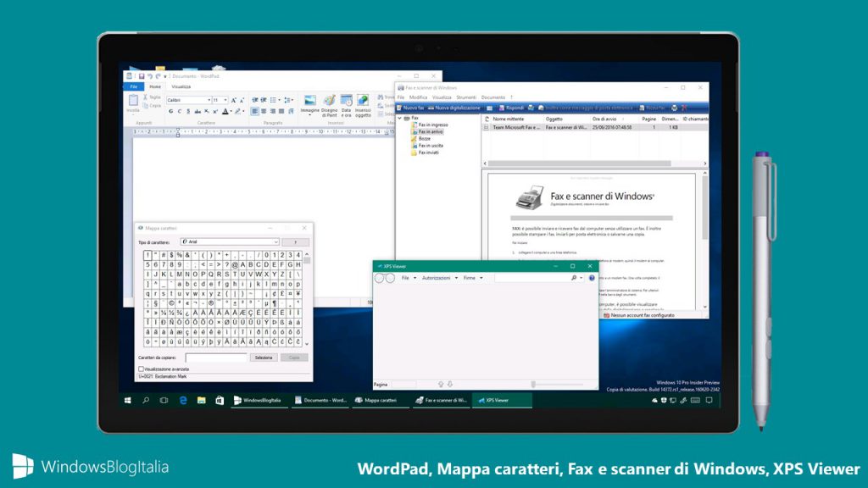Open Task View on the taskbar

(164, 400)
